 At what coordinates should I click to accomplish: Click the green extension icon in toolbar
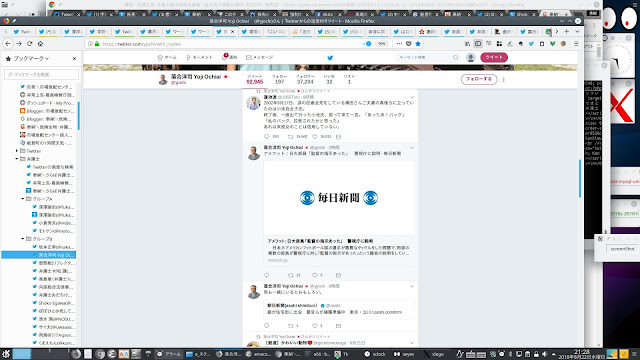coord(552,44)
